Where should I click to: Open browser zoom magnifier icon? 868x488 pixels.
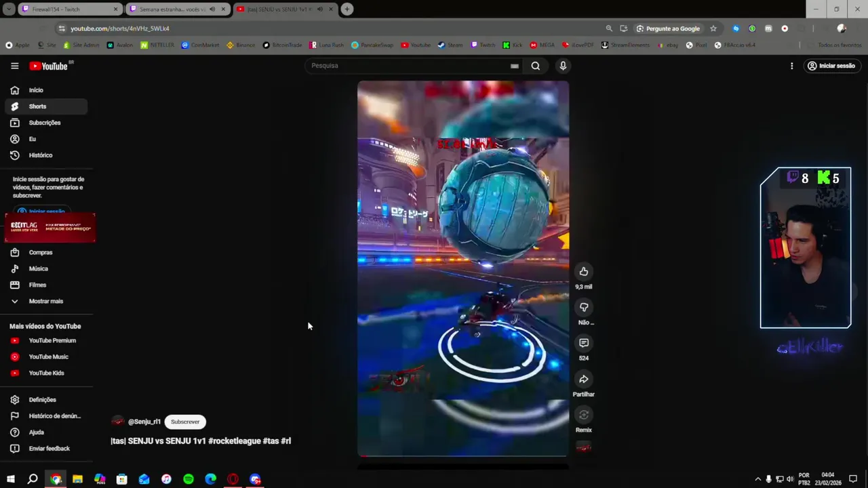click(x=609, y=28)
